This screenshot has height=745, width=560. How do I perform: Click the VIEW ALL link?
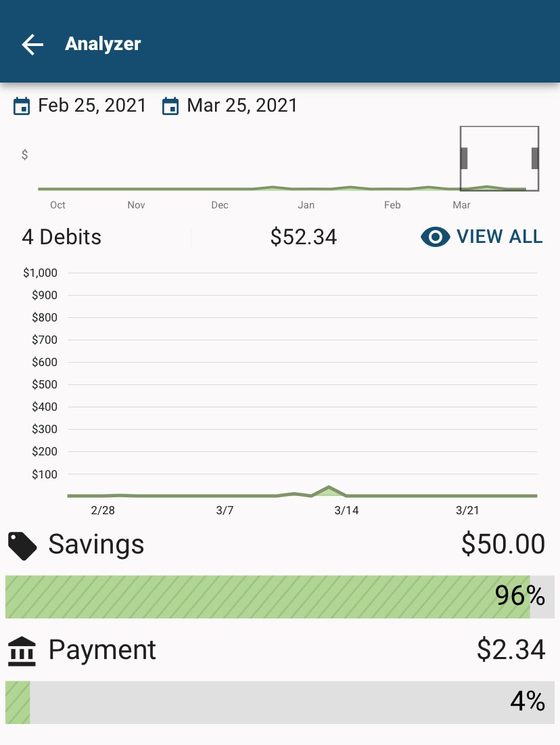[499, 237]
